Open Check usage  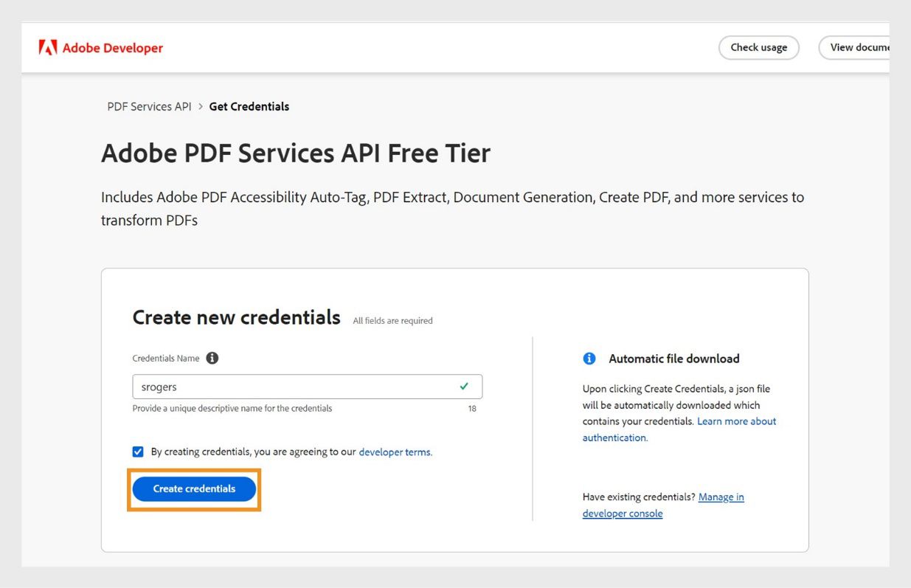pos(759,46)
